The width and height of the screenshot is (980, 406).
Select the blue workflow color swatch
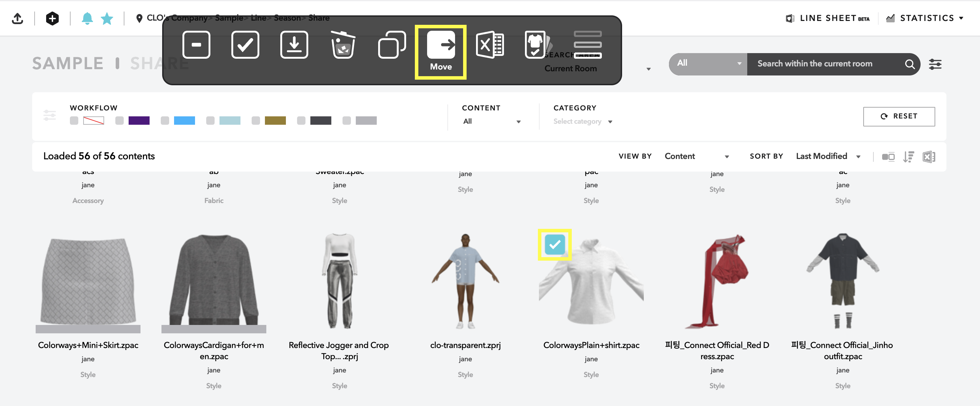pos(185,121)
